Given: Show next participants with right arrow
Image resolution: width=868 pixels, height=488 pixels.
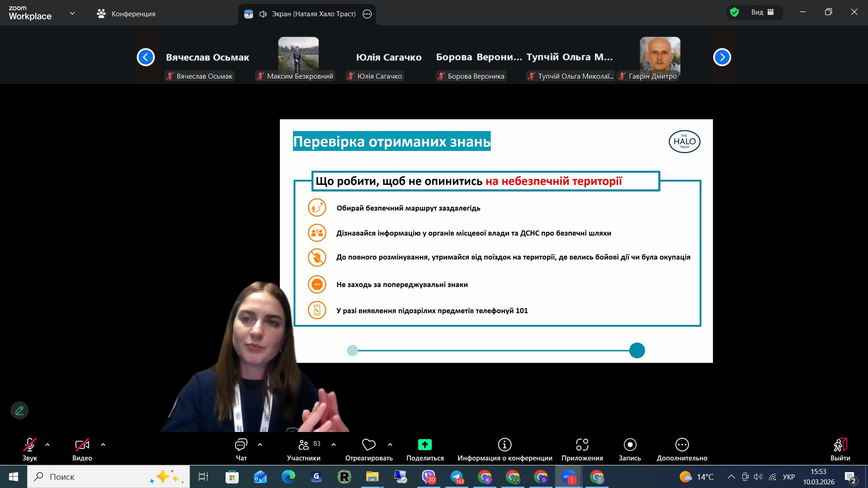Looking at the screenshot, I should pyautogui.click(x=722, y=57).
